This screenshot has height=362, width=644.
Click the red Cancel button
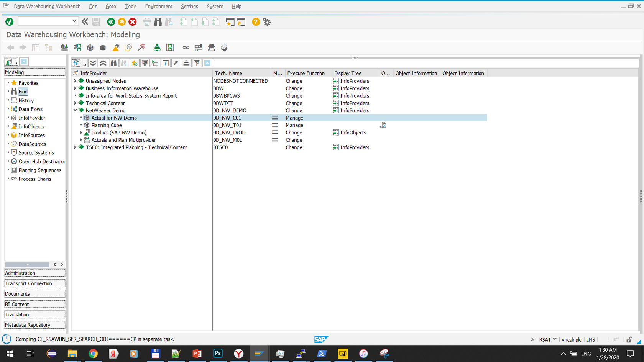tap(133, 22)
